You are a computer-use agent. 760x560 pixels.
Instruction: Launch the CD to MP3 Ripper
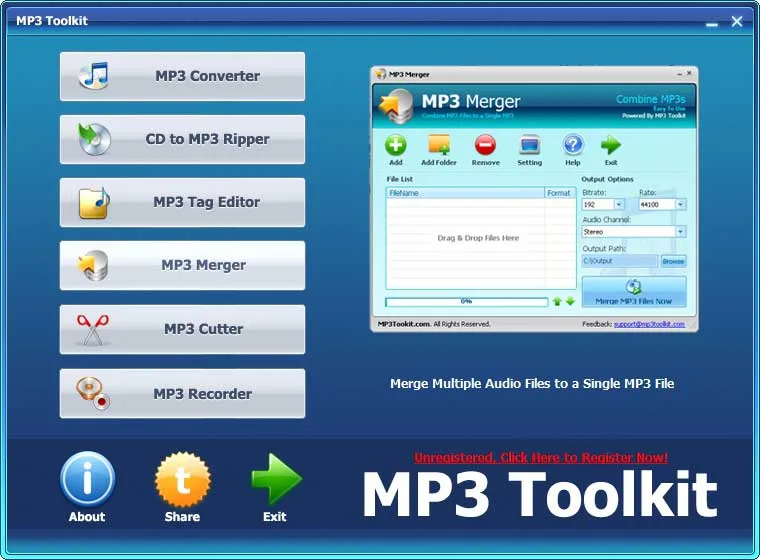(x=182, y=140)
